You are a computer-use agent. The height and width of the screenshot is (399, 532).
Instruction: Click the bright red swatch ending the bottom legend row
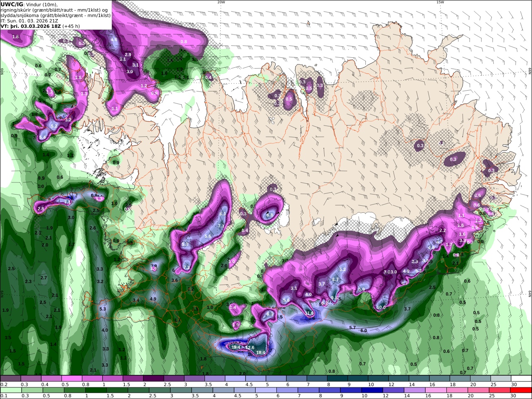pyautogui.click(x=521, y=390)
